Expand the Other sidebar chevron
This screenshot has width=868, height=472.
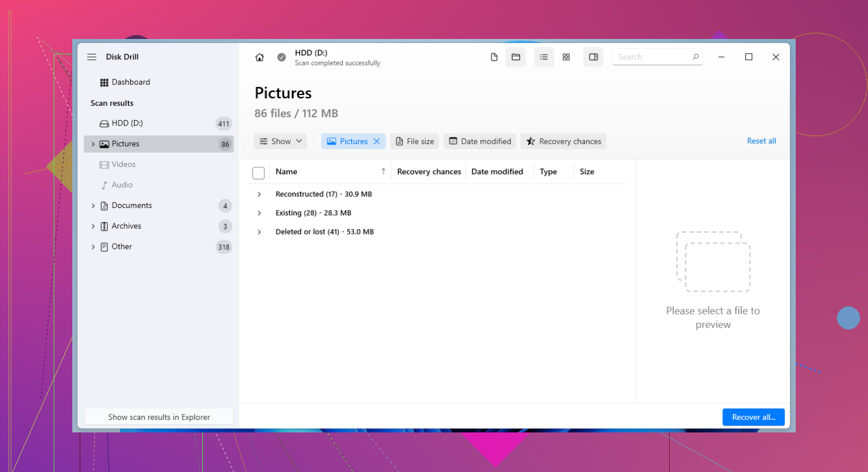(x=93, y=246)
